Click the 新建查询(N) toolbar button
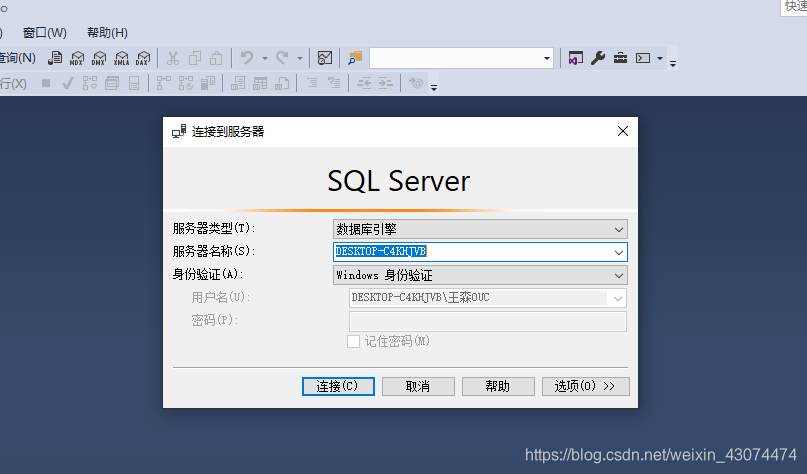The image size is (807, 474). 18,58
